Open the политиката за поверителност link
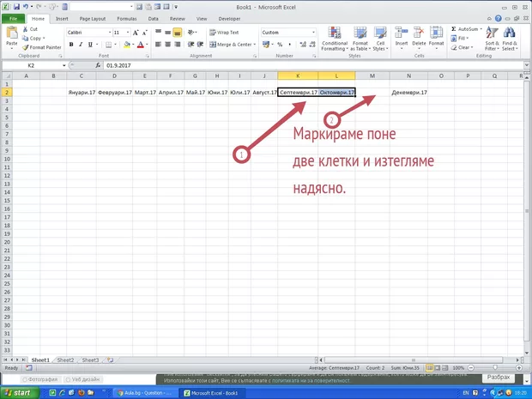The image size is (532, 399). tap(311, 381)
